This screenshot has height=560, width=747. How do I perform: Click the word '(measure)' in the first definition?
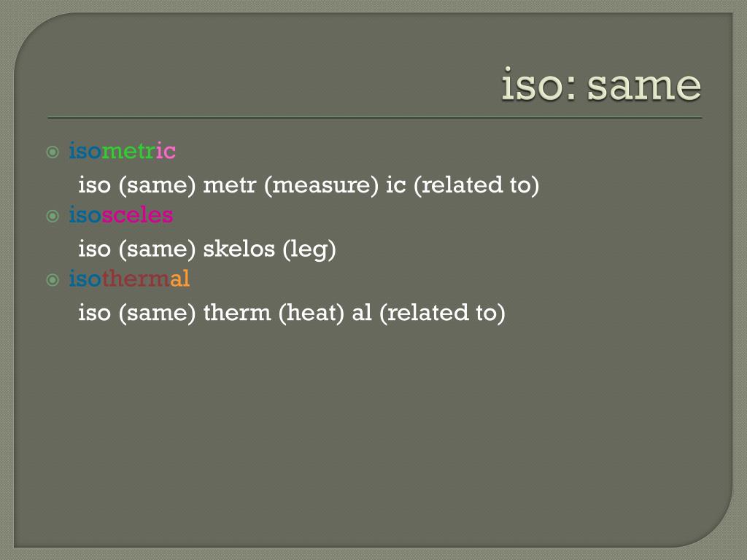[322, 185]
